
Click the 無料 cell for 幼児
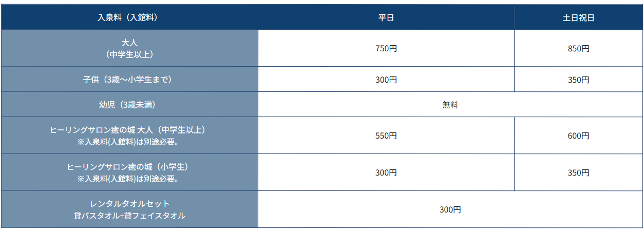pos(450,105)
